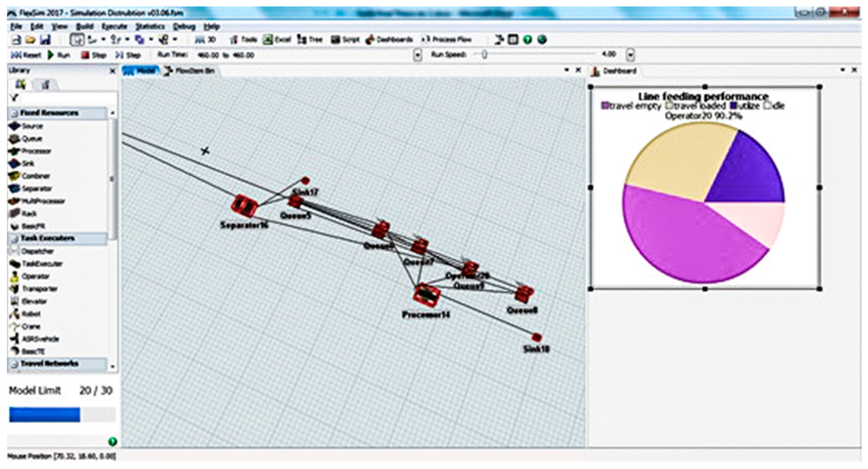Open the Script console

coord(345,40)
